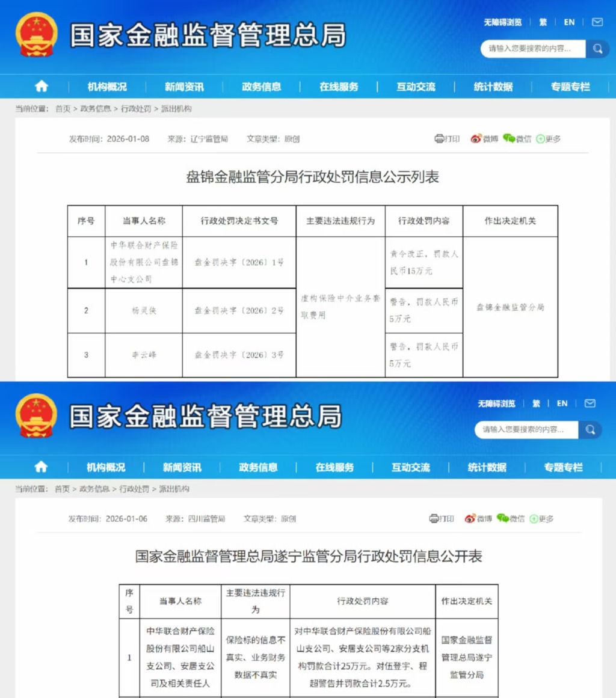Click the search magnifier button in the bottom page's header

(590, 430)
